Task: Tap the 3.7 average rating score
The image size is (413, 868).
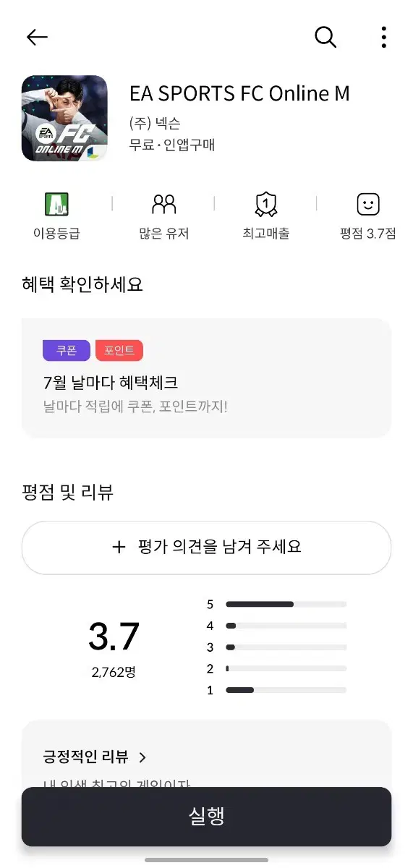Action: (114, 637)
